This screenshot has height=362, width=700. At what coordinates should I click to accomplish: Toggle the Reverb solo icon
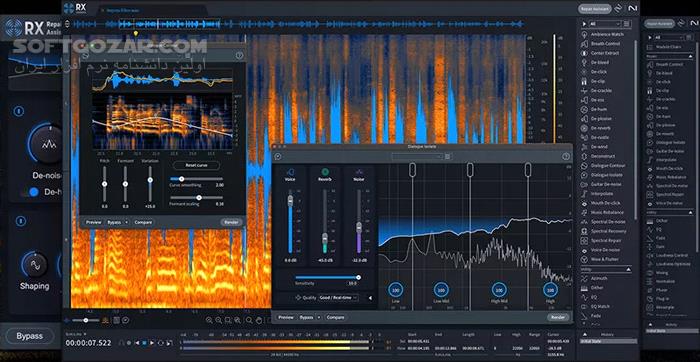(325, 172)
